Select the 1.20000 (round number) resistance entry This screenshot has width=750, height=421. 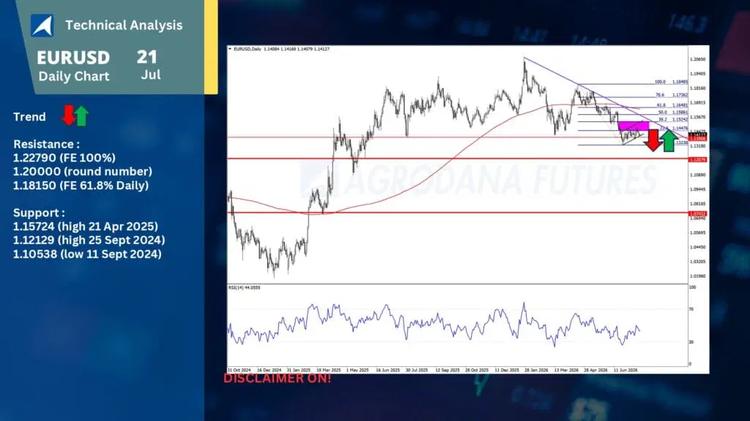coord(83,171)
